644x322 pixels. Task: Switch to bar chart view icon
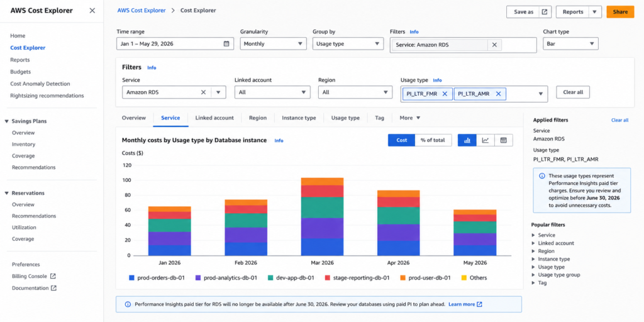[x=467, y=140]
